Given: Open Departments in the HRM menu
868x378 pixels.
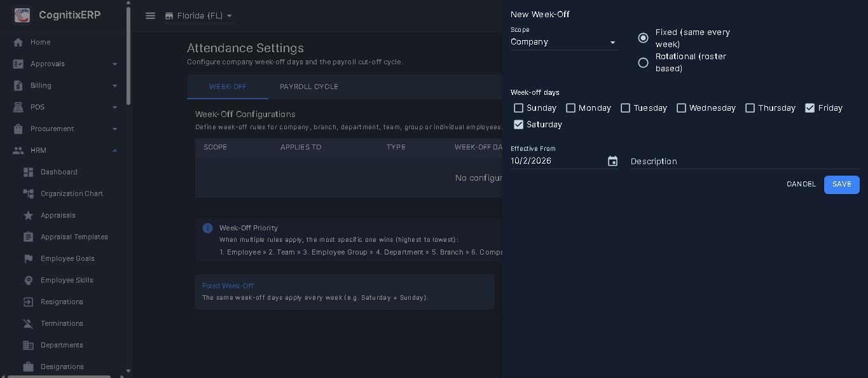Looking at the screenshot, I should click(x=62, y=345).
